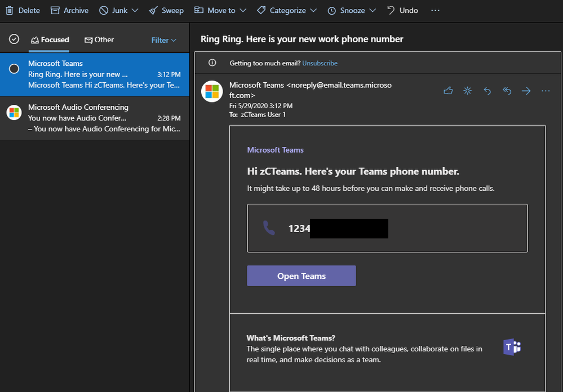The height and width of the screenshot is (392, 563).
Task: Click the Delete trash icon
Action: [x=10, y=10]
